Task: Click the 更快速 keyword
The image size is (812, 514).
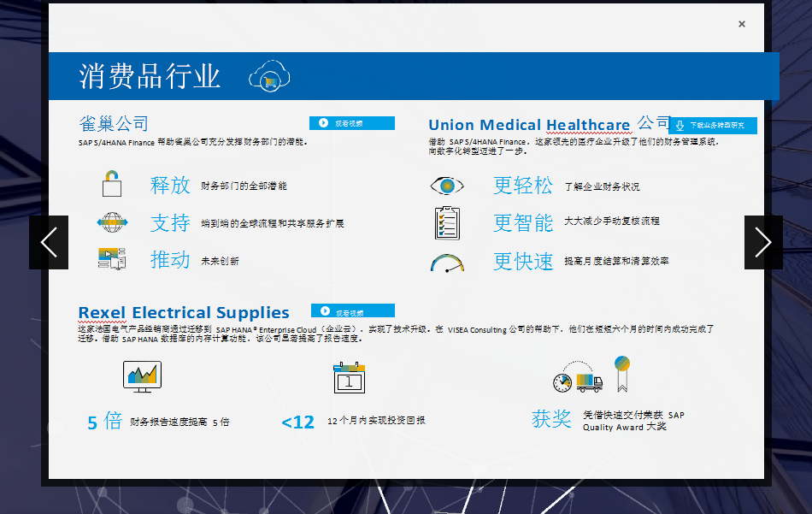Action: pos(523,262)
